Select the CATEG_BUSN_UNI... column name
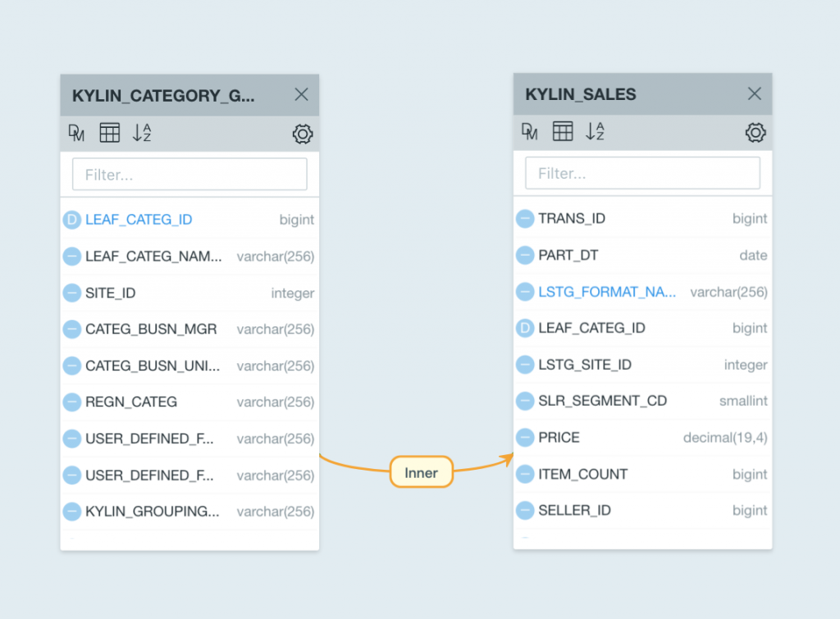The width and height of the screenshot is (840, 619). point(153,366)
